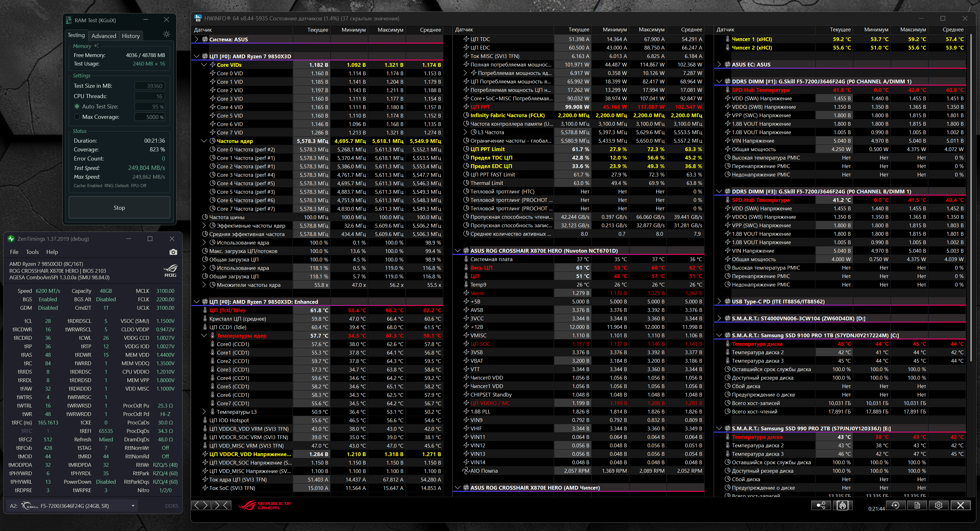Open the Tools menu in ZenTimings
The width and height of the screenshot is (980, 531).
pyautogui.click(x=32, y=252)
